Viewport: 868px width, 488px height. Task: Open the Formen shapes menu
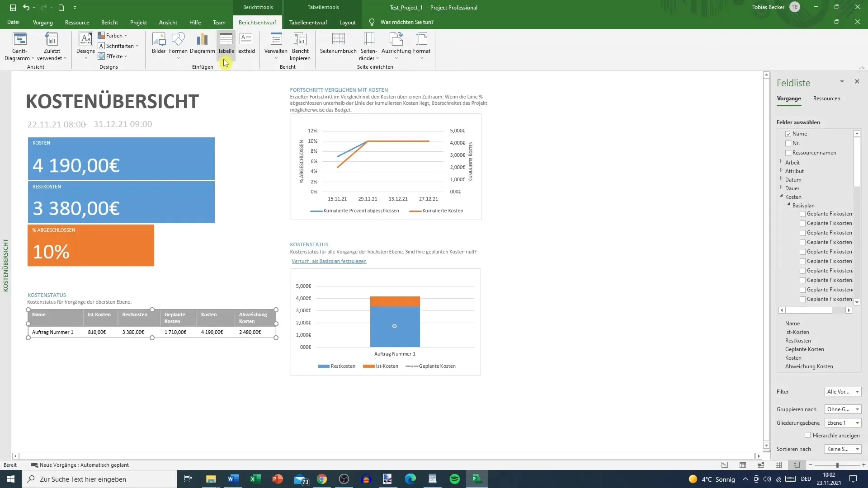(178, 47)
